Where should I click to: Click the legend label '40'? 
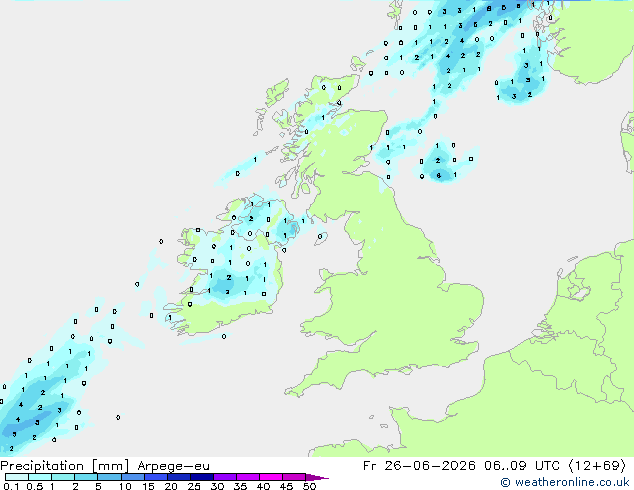[x=263, y=486]
